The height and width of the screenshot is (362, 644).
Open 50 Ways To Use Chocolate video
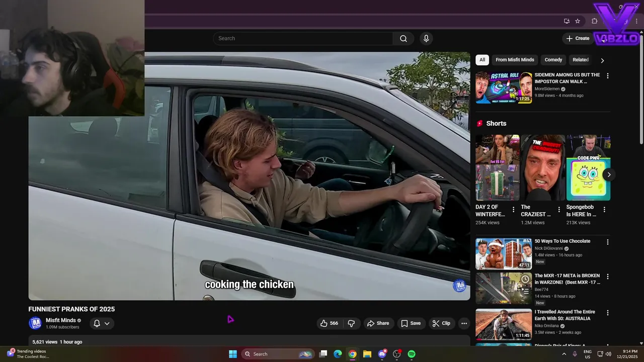point(504,254)
